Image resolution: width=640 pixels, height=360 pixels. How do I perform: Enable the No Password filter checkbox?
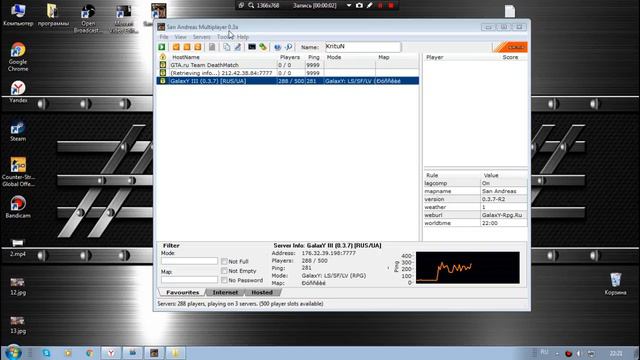click(224, 280)
